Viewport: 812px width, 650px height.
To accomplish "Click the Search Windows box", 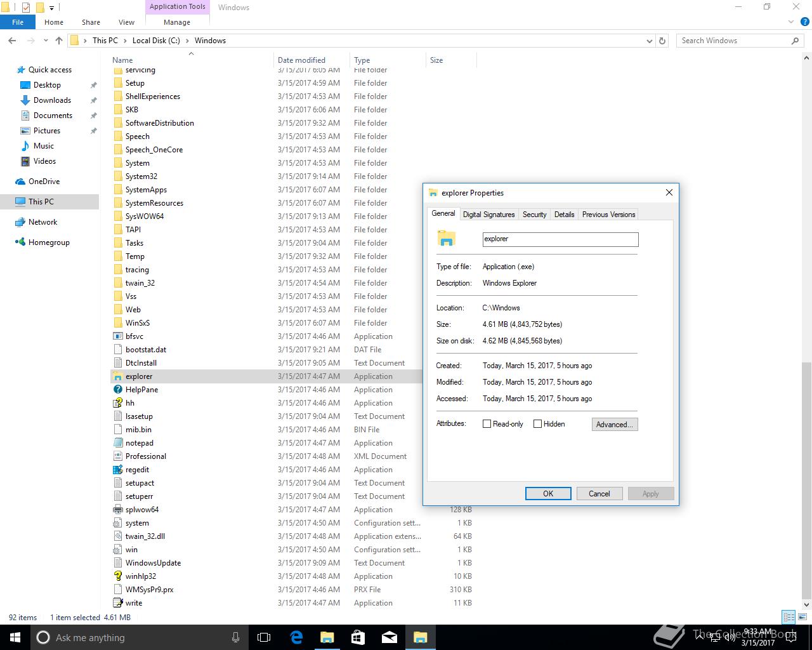I will pos(733,41).
